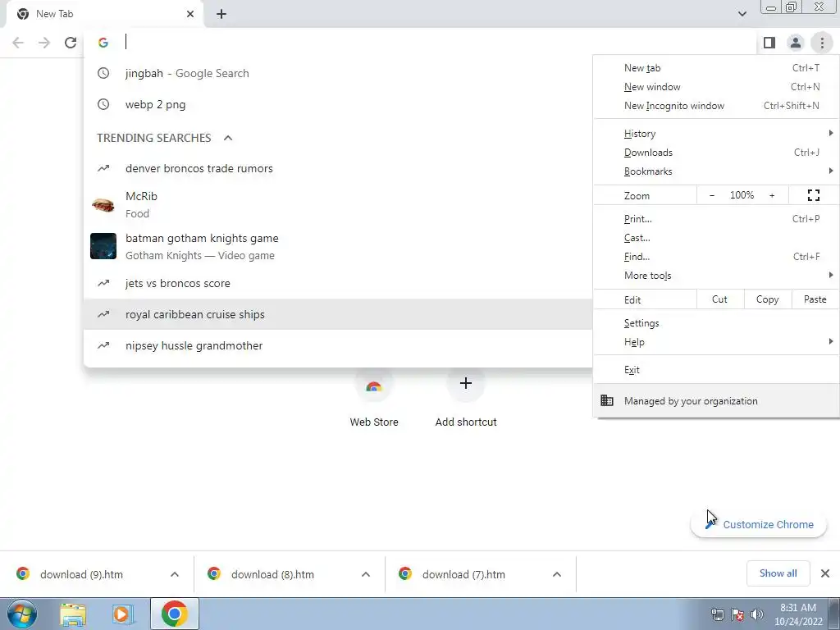Click the Gotham Knights game thumbnail
The width and height of the screenshot is (840, 630).
pyautogui.click(x=103, y=246)
